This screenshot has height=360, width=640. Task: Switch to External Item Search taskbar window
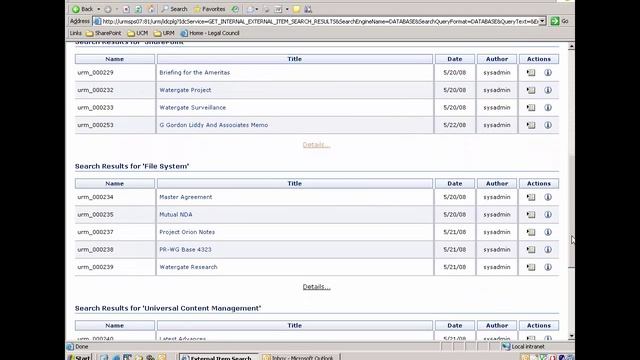218,357
